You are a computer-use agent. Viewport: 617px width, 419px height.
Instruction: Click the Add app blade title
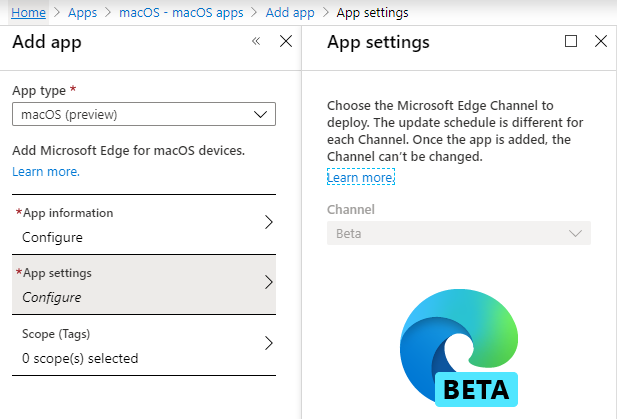pos(47,42)
